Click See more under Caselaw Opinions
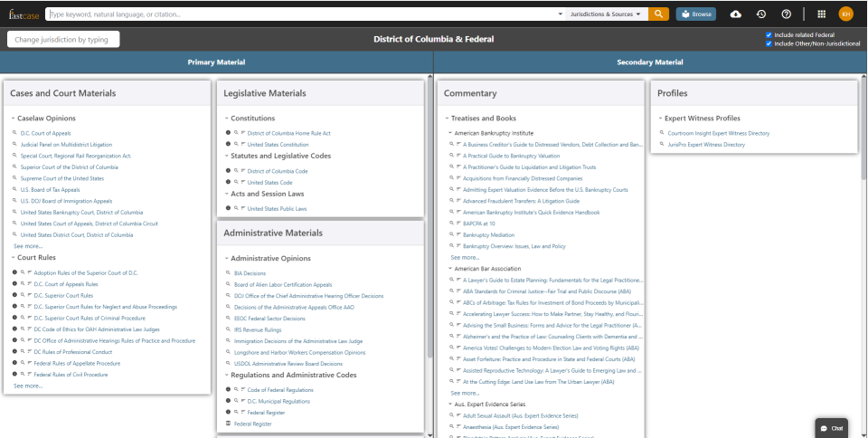This screenshot has width=868, height=438. point(28,246)
